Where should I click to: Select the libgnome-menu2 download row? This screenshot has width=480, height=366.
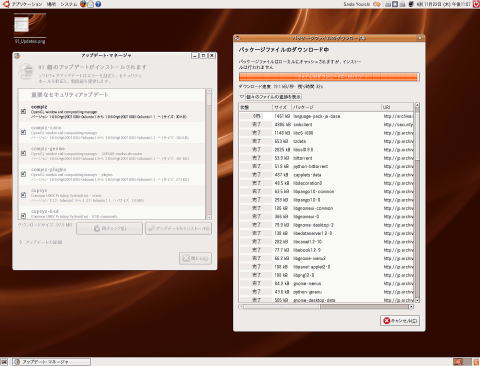point(326,258)
